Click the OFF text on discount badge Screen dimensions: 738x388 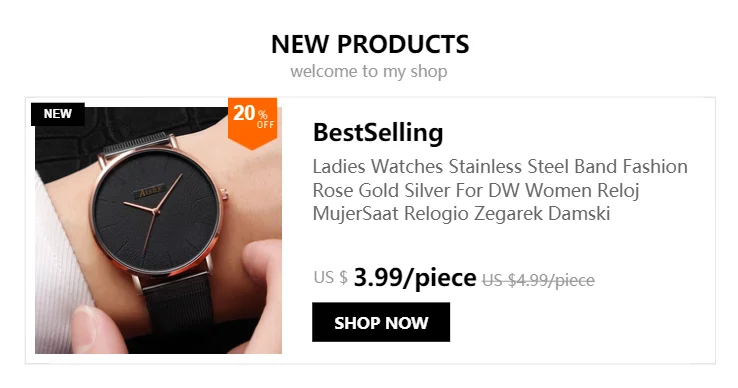(265, 125)
